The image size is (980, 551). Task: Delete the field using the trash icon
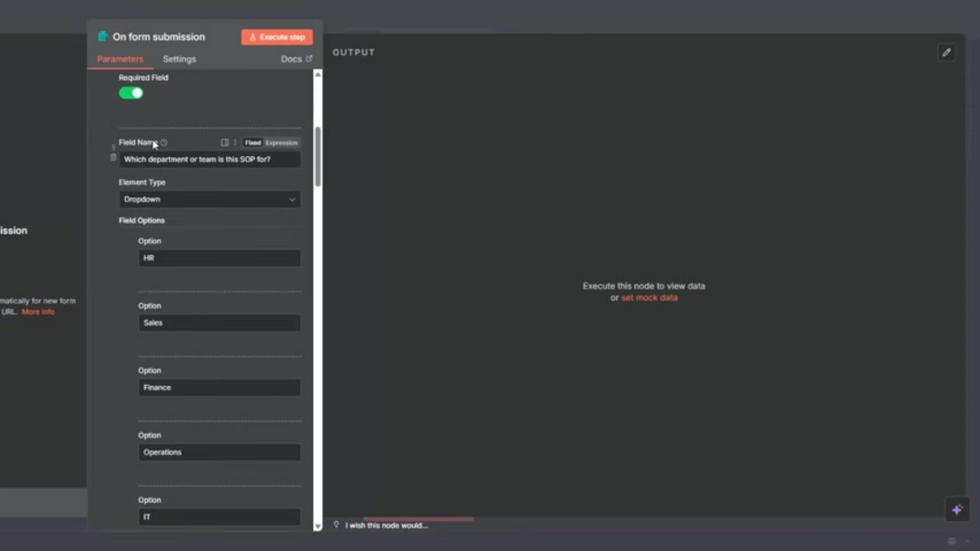[113, 158]
